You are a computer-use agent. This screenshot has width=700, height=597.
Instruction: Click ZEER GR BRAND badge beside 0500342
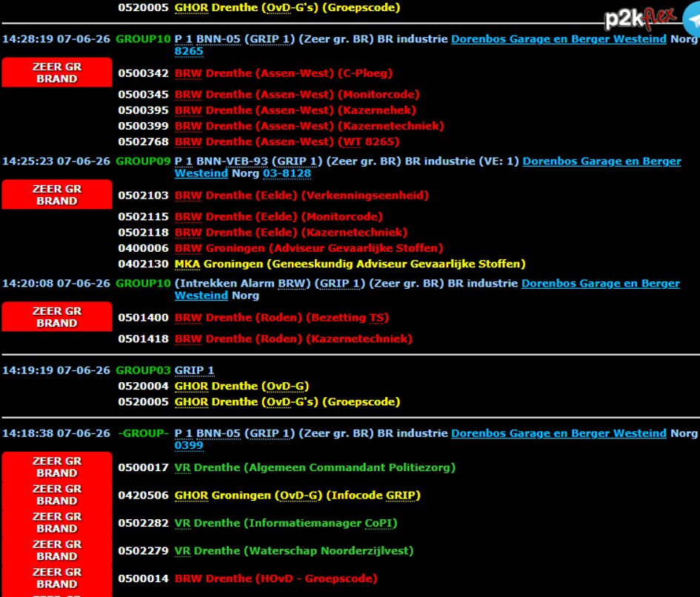pyautogui.click(x=57, y=73)
